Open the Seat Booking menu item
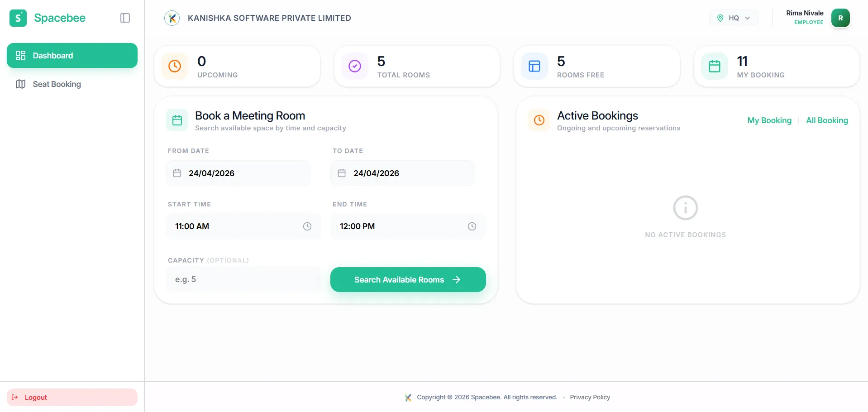Viewport: 868px width, 412px height. (72, 84)
